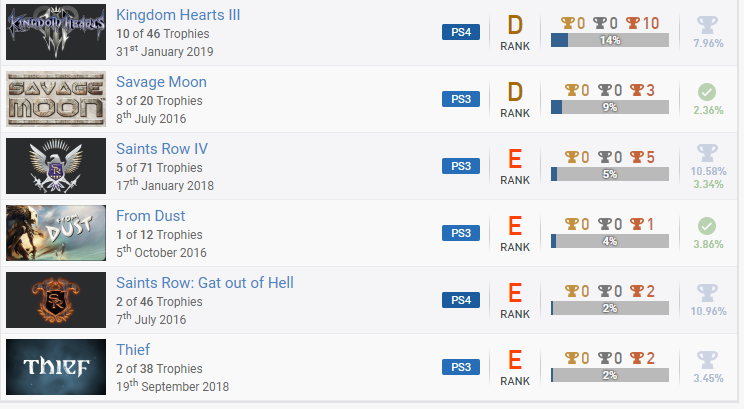Click the Saints Row IV title
The height and width of the screenshot is (409, 744).
pyautogui.click(x=161, y=149)
